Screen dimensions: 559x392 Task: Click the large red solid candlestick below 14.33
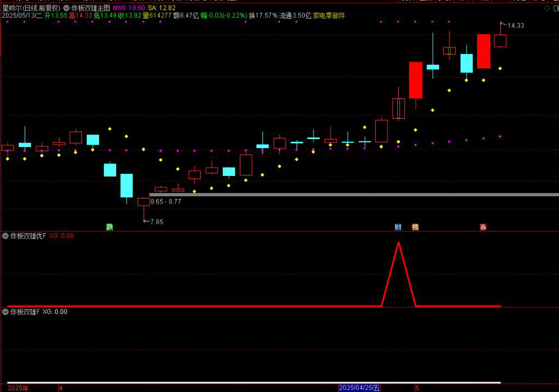[484, 51]
